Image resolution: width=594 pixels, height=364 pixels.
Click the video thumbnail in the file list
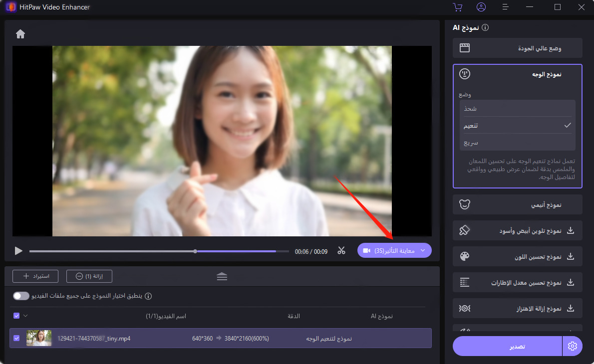coord(38,338)
